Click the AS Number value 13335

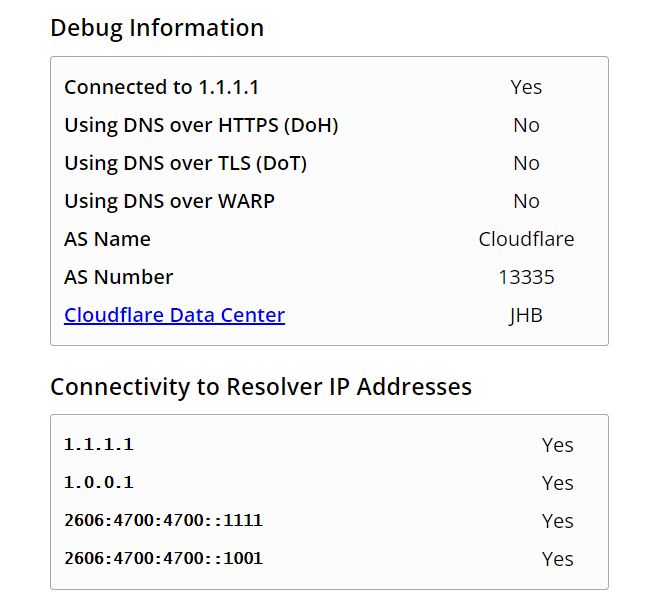pyautogui.click(x=526, y=277)
